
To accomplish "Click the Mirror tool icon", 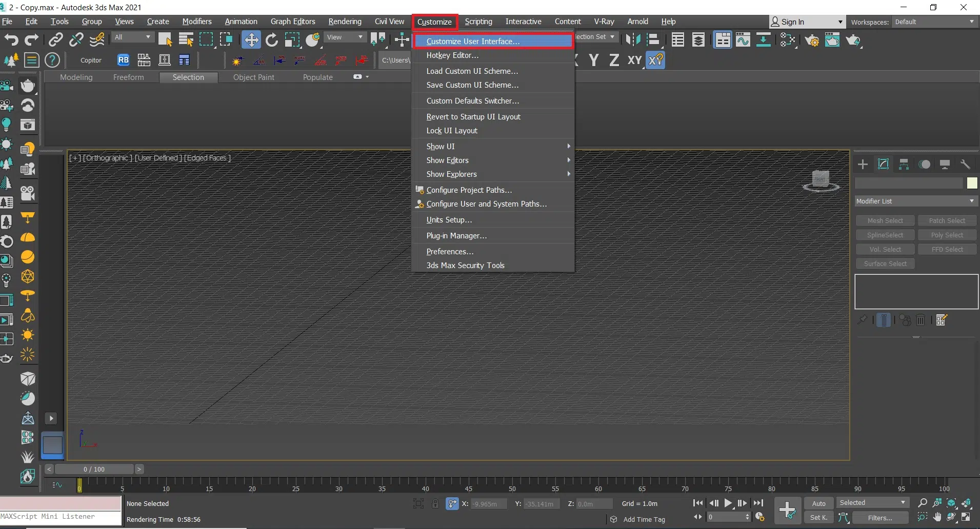I will tap(633, 40).
